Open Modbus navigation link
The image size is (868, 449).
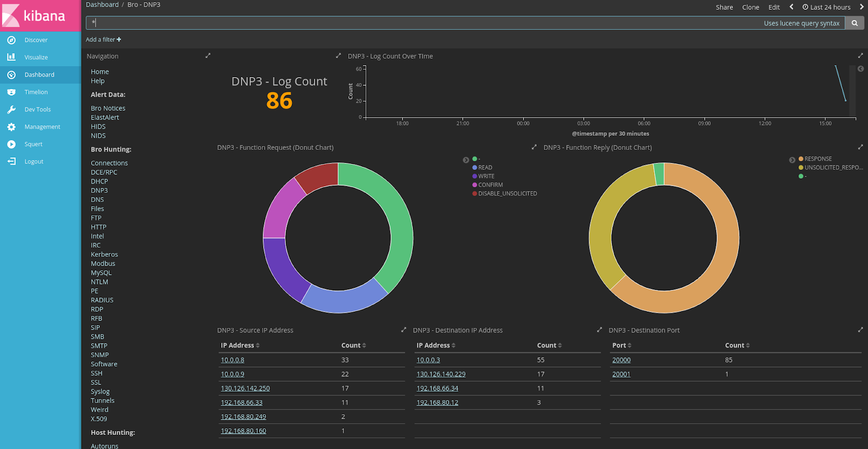[x=103, y=263]
